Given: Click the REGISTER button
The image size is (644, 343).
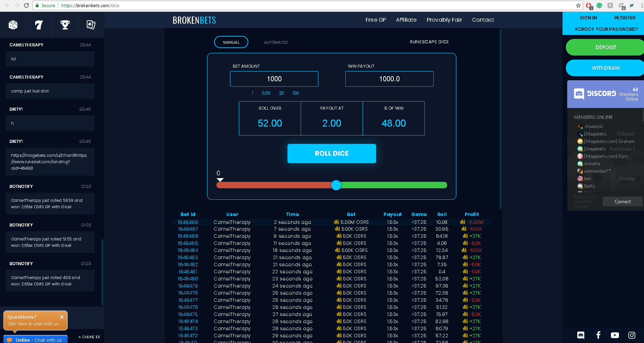Looking at the screenshot, I should (x=625, y=18).
